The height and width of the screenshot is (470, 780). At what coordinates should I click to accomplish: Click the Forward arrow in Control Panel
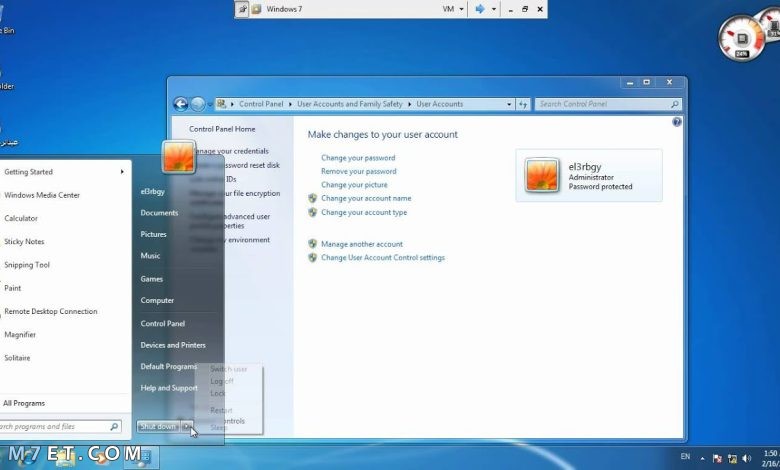pos(198,104)
